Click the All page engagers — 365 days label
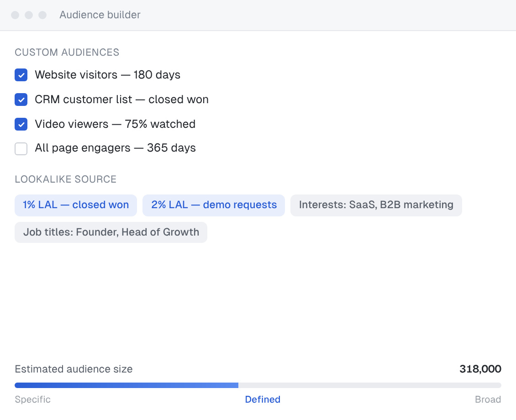 115,148
